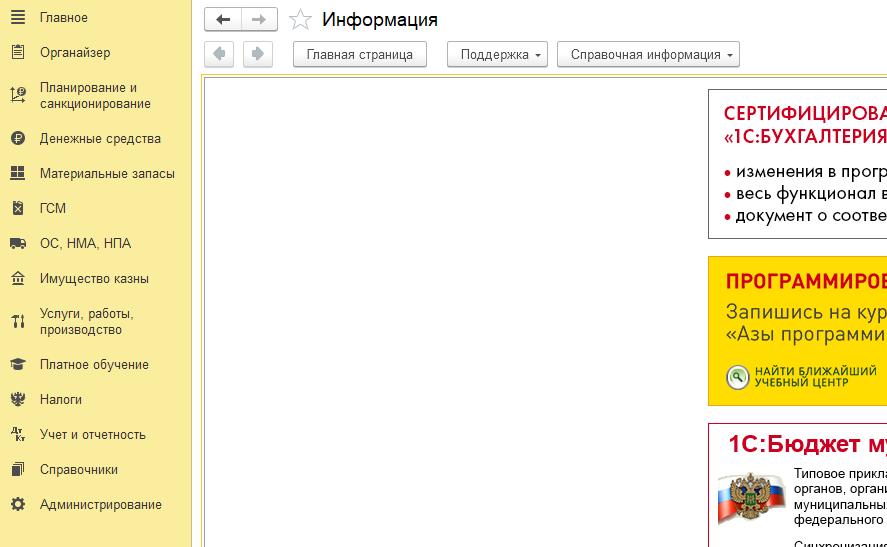Click the ПРОГРАММИРОВАНИЕ yellow banner heading
Screen dimensions: 887x547
(x=806, y=281)
